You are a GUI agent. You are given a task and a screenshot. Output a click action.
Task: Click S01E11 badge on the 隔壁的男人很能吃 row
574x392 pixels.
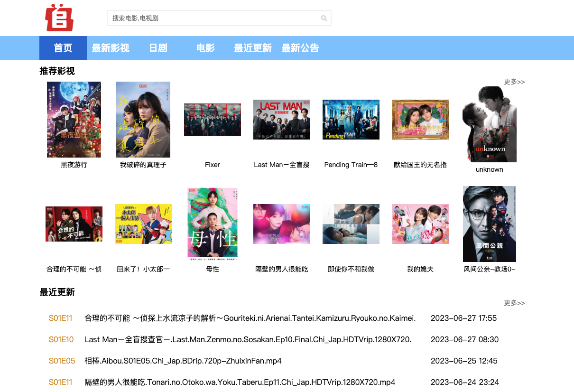point(61,382)
